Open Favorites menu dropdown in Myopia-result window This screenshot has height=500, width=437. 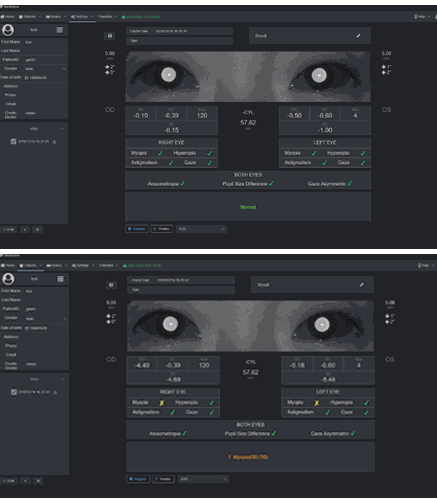coord(108,266)
